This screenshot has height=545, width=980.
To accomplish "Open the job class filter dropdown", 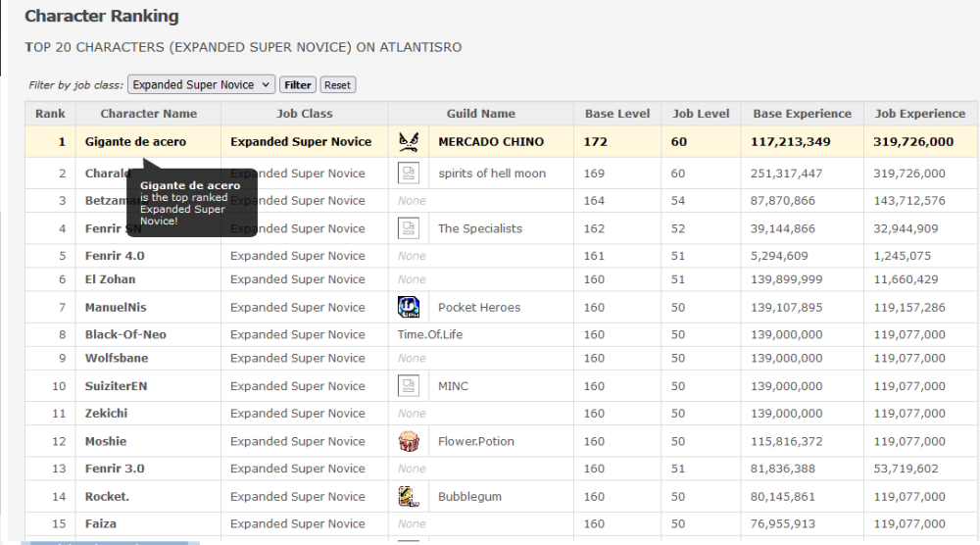I will pos(201,85).
